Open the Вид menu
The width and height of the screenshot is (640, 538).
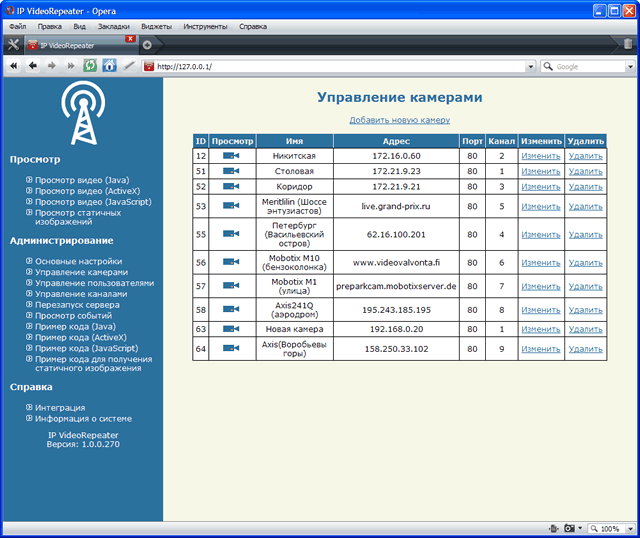click(x=80, y=27)
